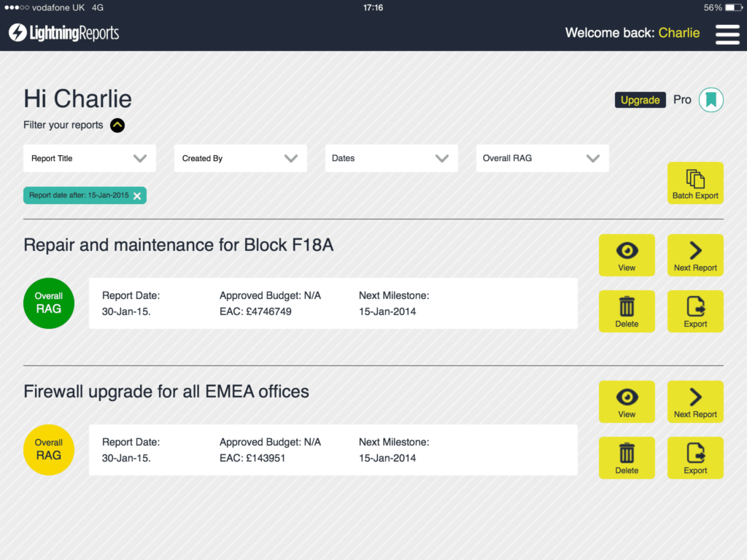The image size is (747, 560).
Task: Open the hamburger menu
Action: 727,34
